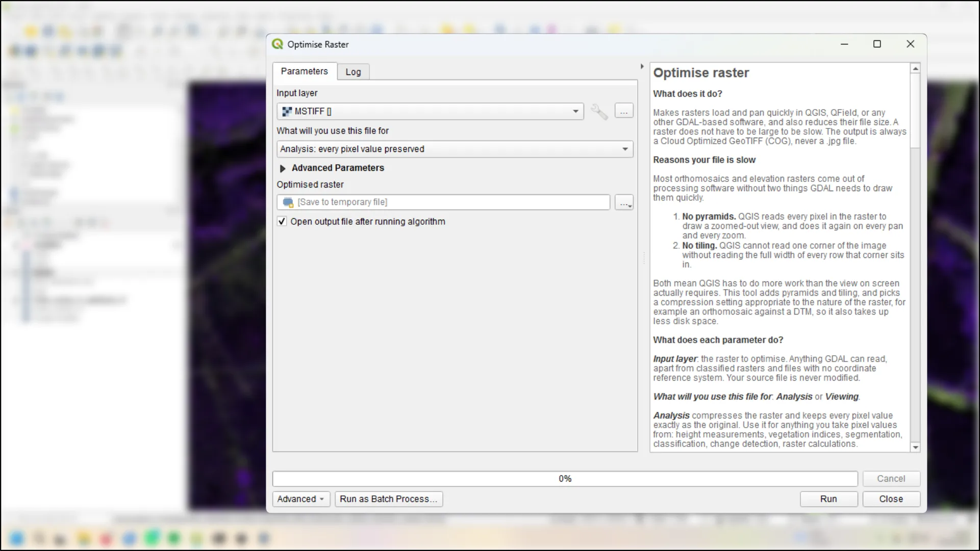
Task: Minimize the Optimise Raster dialog
Action: [x=844, y=44]
